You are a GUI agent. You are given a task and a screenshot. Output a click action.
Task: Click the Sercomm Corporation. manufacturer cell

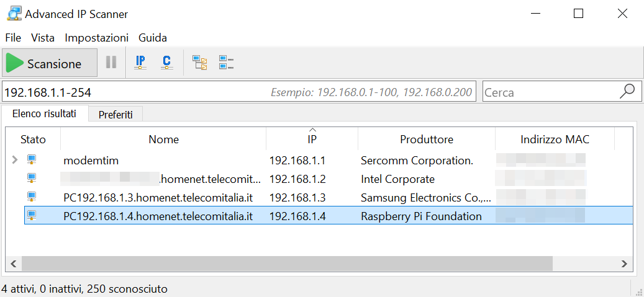pos(417,161)
